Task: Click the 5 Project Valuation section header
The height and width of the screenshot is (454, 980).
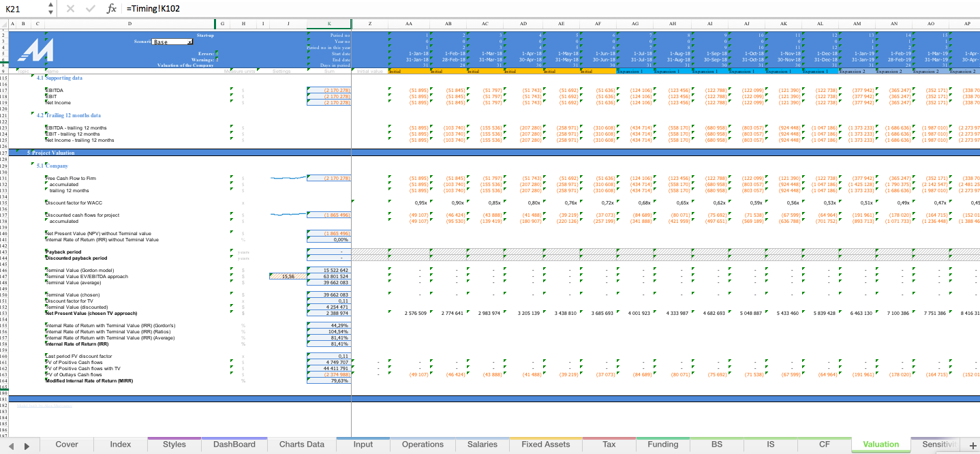Action: pos(51,153)
